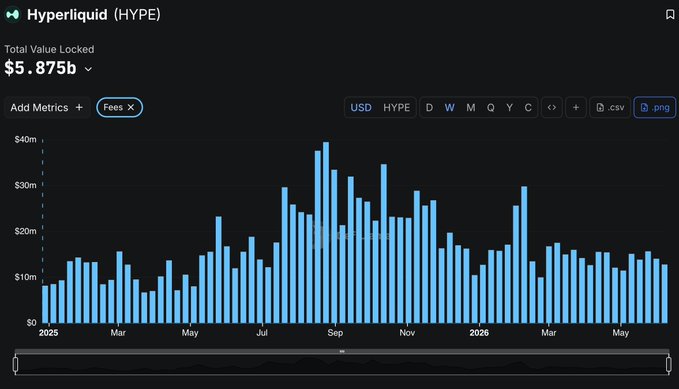Viewport: 679px width, 389px height.
Task: Click the plus icon beside embed
Action: pyautogui.click(x=576, y=107)
